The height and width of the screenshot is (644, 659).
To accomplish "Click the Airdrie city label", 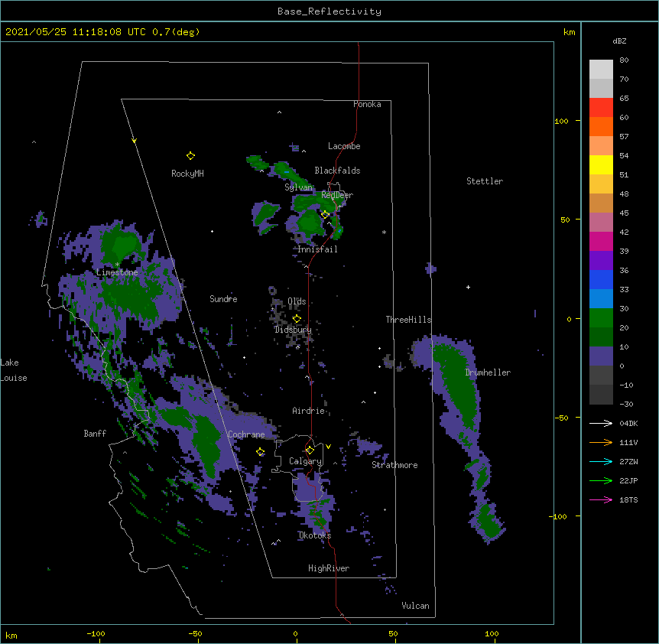I will [x=309, y=411].
